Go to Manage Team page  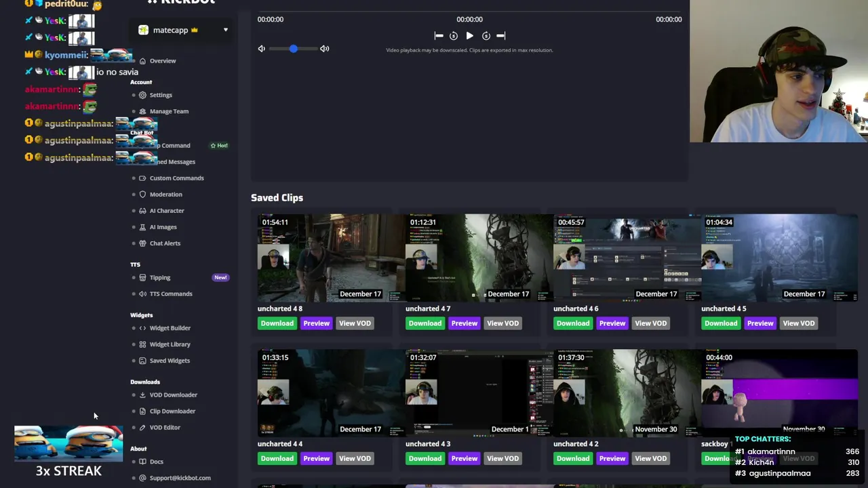(x=169, y=111)
